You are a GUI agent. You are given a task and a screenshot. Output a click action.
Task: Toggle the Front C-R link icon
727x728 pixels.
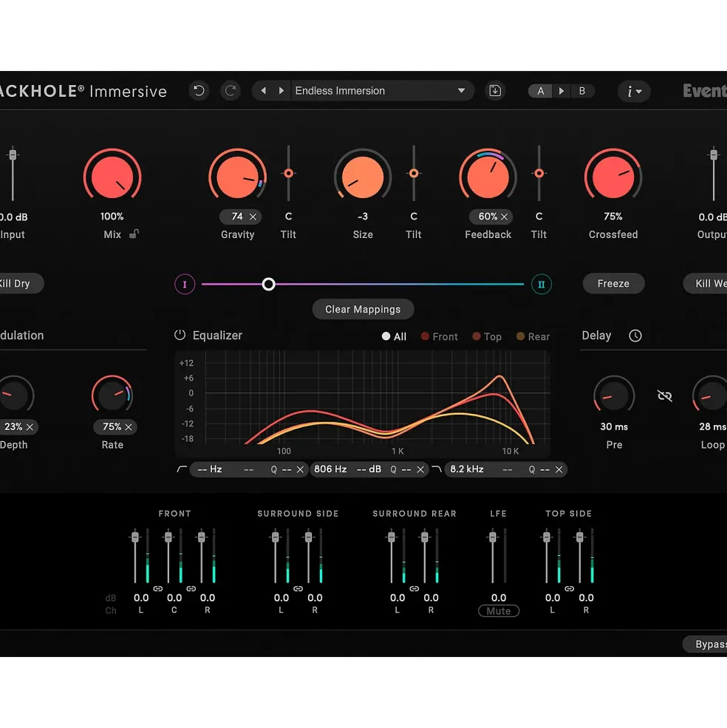[191, 588]
